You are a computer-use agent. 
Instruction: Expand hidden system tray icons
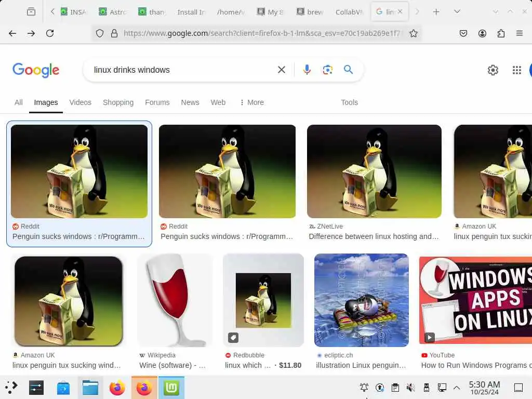click(457, 388)
